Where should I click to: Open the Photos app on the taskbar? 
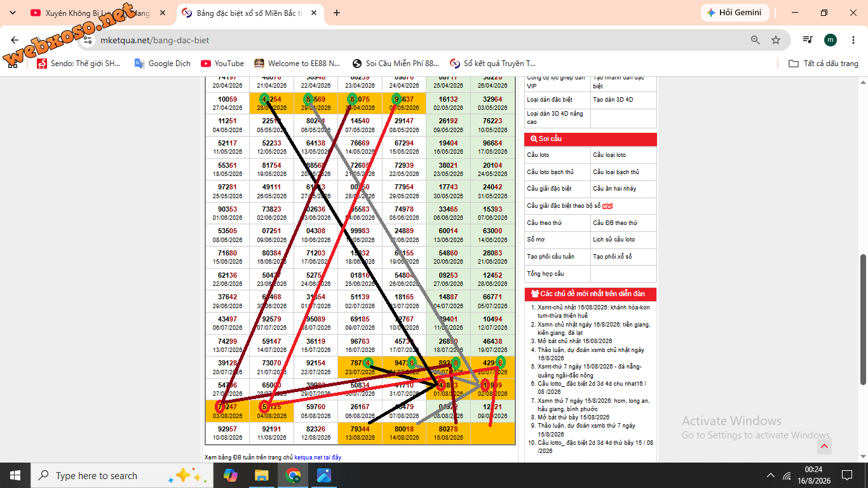(x=323, y=475)
